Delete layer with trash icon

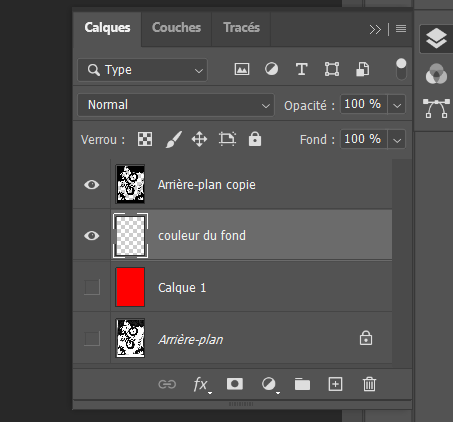369,384
